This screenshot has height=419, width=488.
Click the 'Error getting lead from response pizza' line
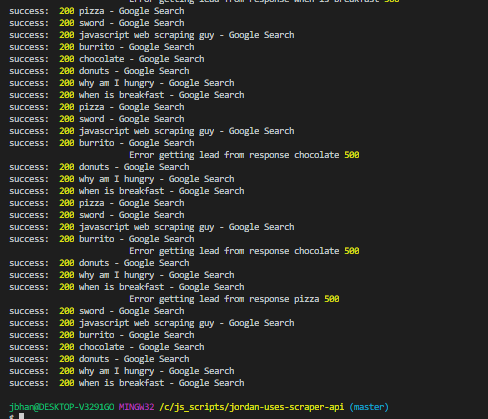click(234, 299)
